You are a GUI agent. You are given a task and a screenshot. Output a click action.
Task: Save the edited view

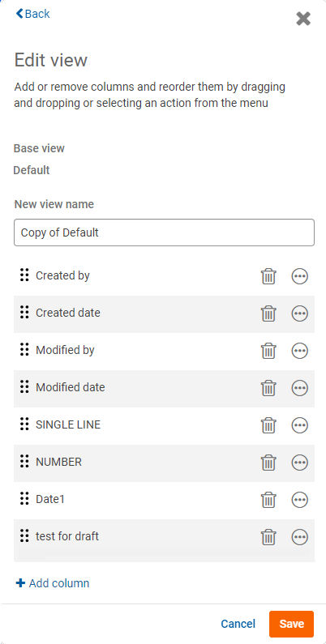[x=291, y=624]
